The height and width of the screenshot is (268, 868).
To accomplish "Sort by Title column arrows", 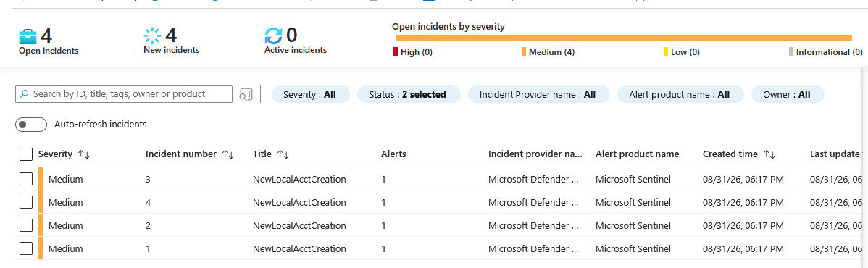I will pyautogui.click(x=283, y=154).
